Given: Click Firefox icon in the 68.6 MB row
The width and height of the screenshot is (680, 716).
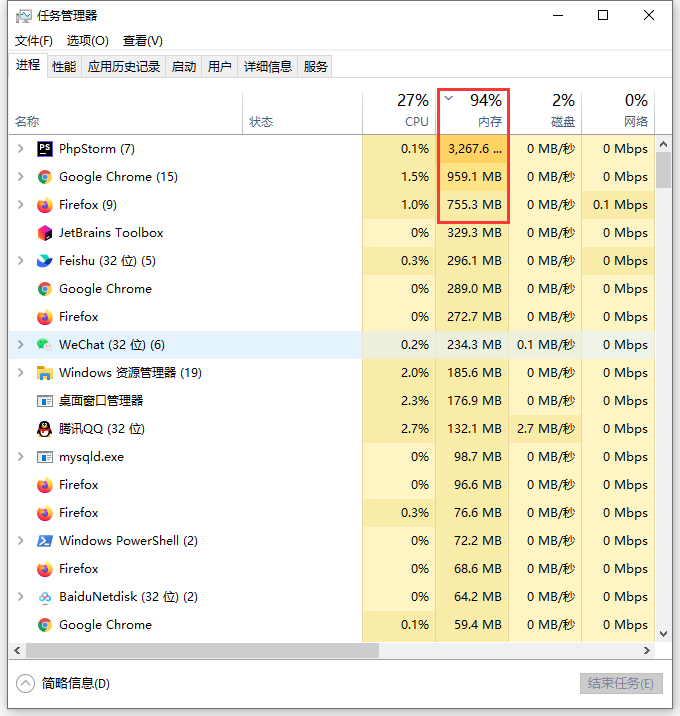Looking at the screenshot, I should pos(45,569).
